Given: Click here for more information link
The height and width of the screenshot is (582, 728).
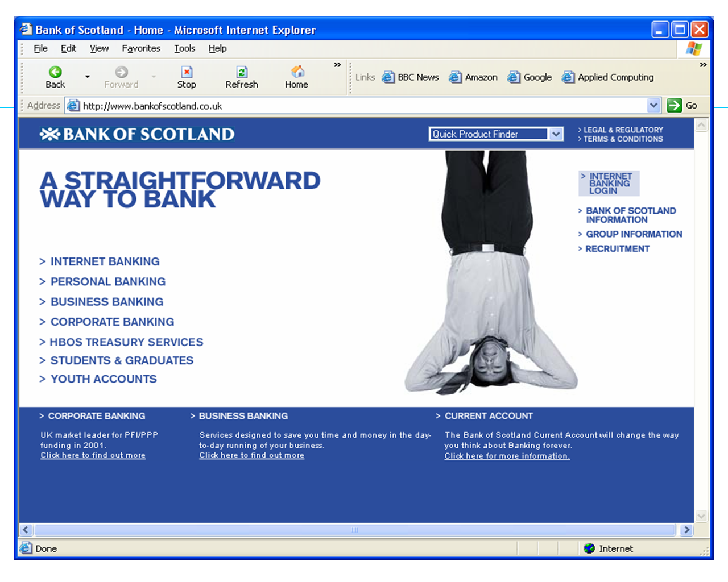Looking at the screenshot, I should click(x=507, y=456).
